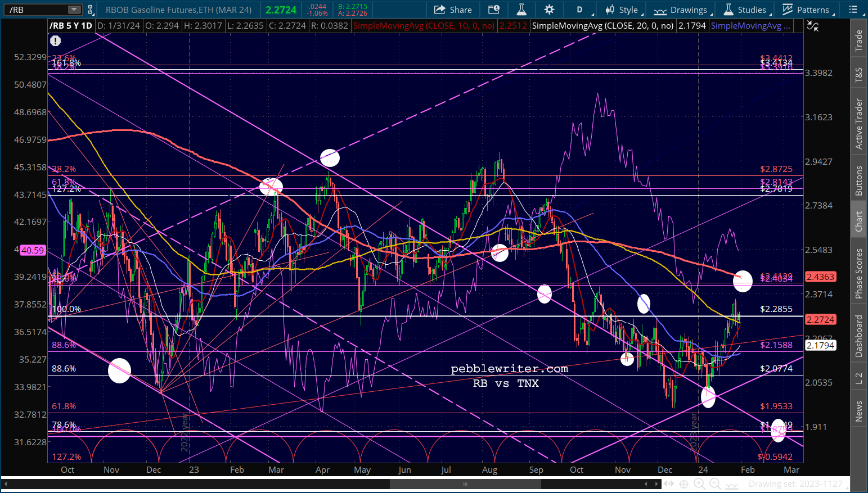Open the /RB symbol dropdown arrow
The height and width of the screenshot is (493, 868).
[x=74, y=10]
